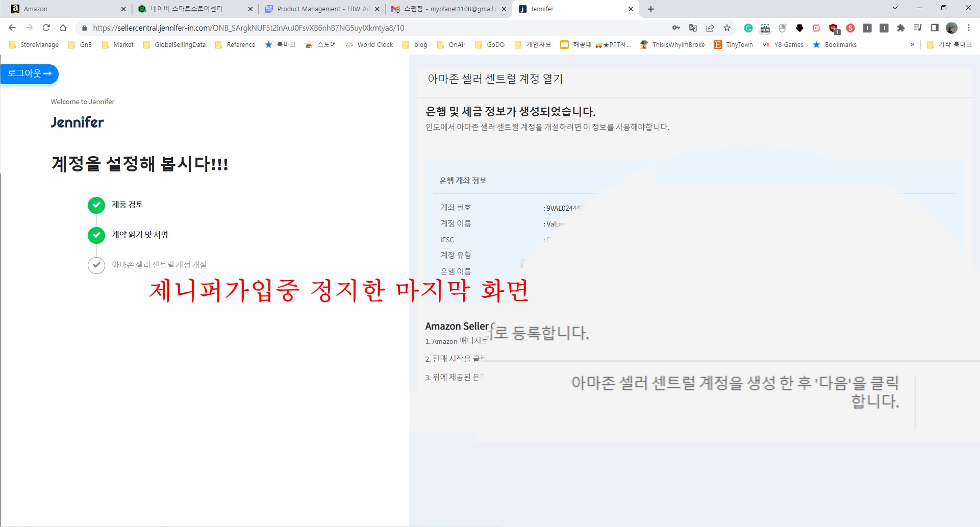Image resolution: width=980 pixels, height=527 pixels.
Task: Open Chrome's three-dot menu
Action: click(969, 28)
